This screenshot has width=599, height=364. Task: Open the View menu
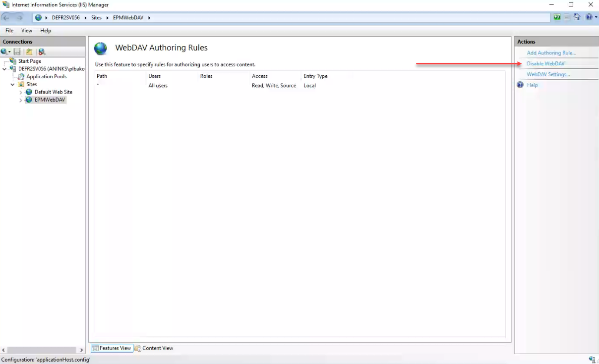[27, 31]
